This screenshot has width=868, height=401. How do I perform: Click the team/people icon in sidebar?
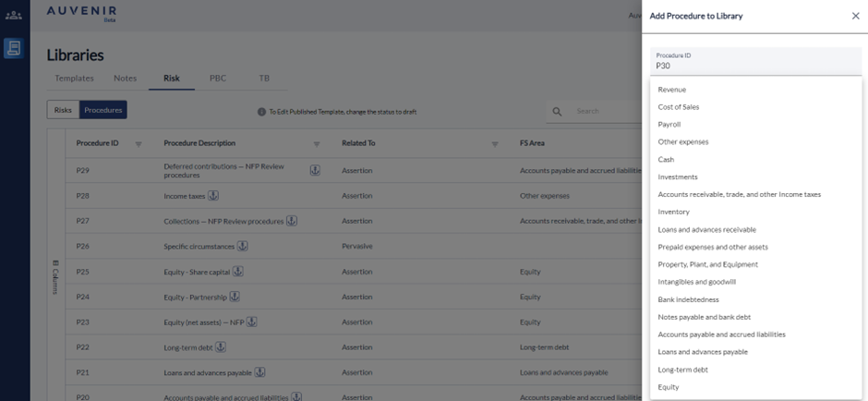coord(14,15)
